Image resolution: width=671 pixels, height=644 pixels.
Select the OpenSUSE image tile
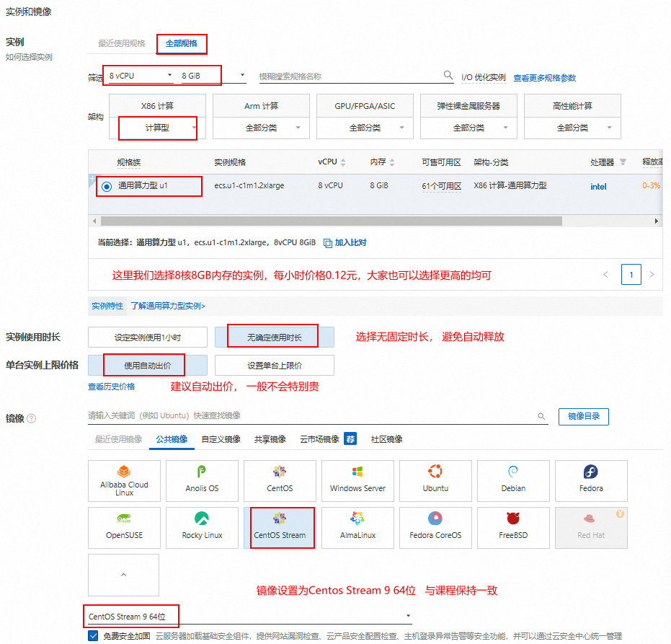[x=124, y=528]
